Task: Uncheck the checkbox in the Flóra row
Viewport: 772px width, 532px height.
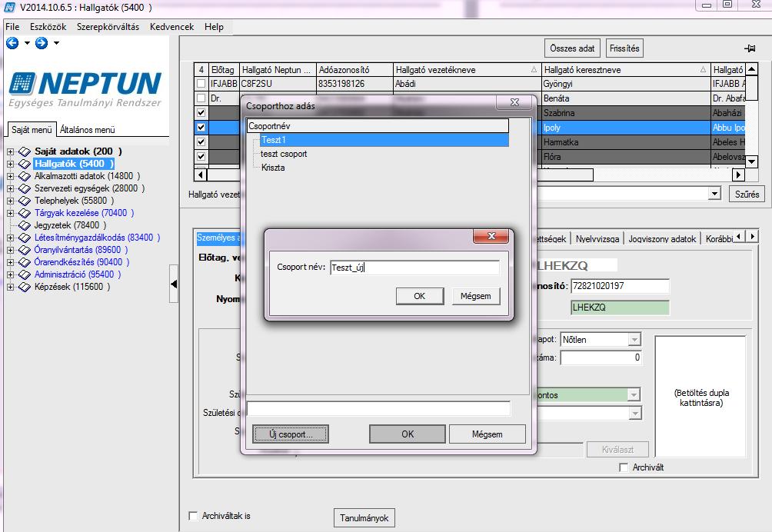Action: (x=201, y=157)
